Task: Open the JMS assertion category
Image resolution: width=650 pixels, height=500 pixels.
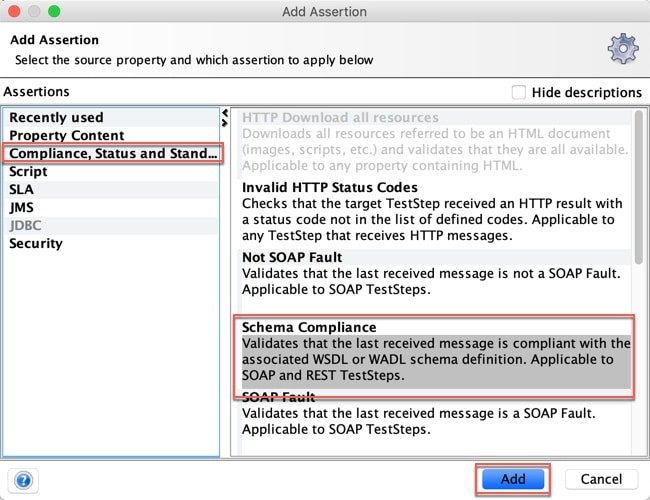Action: tap(111, 207)
